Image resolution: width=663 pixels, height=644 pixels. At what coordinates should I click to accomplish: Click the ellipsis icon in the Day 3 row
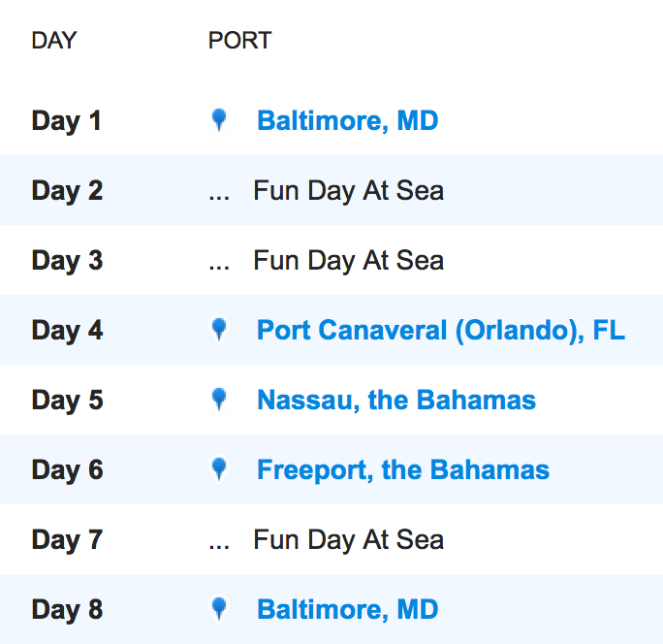(x=219, y=268)
